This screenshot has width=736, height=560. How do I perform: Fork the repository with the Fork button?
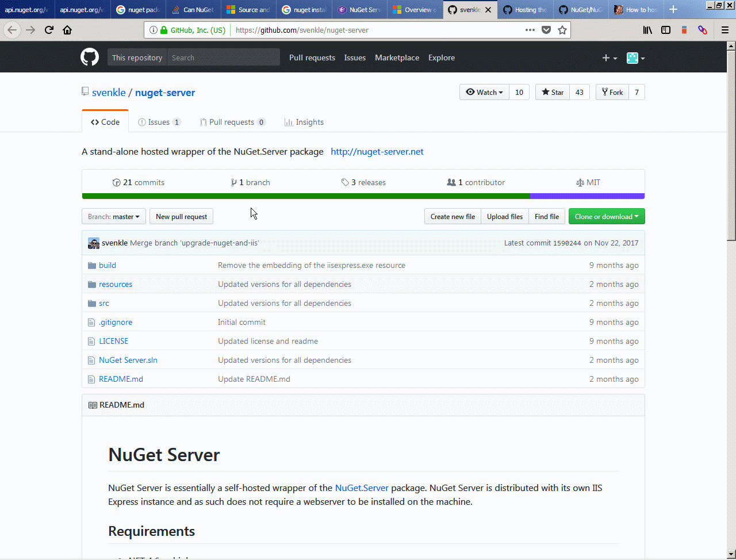[x=612, y=92]
